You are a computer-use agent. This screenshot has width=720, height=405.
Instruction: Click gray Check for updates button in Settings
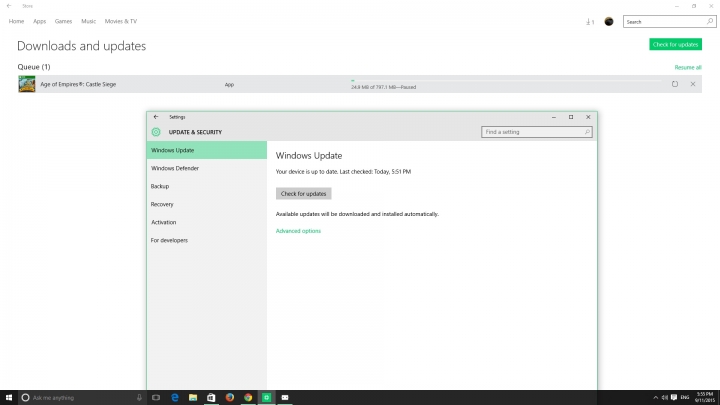point(304,193)
